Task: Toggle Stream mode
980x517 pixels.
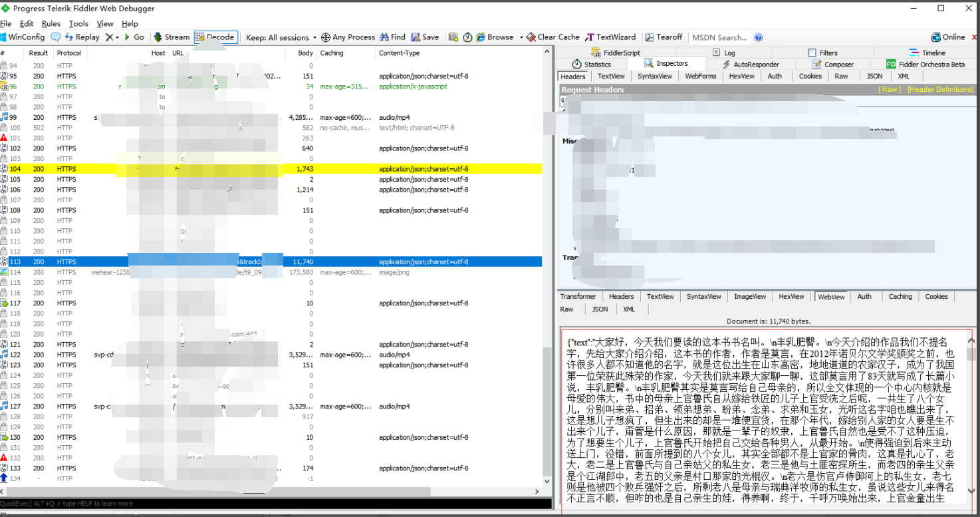Action: click(172, 37)
